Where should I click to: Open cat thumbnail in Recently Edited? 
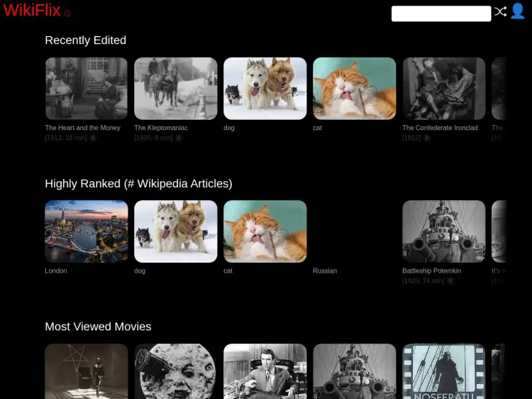tap(354, 88)
